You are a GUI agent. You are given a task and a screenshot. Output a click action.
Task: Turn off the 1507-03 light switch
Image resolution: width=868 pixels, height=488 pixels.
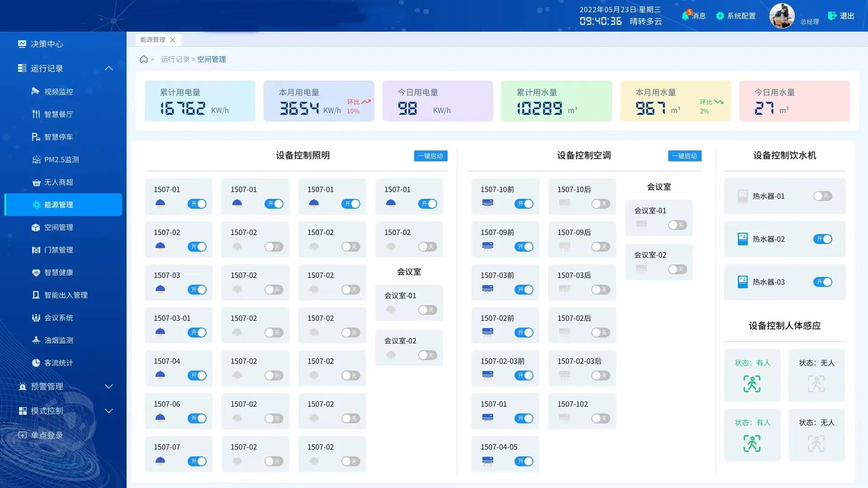point(197,290)
